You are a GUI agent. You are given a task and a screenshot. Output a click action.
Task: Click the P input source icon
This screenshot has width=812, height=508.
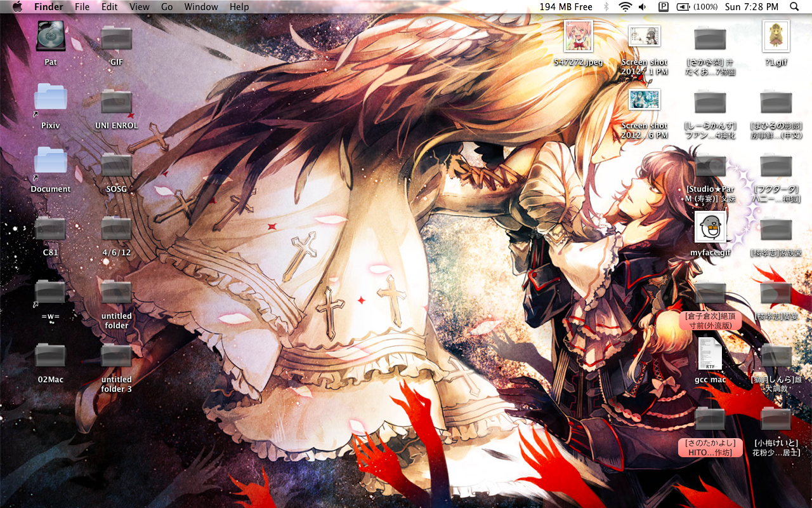point(664,7)
